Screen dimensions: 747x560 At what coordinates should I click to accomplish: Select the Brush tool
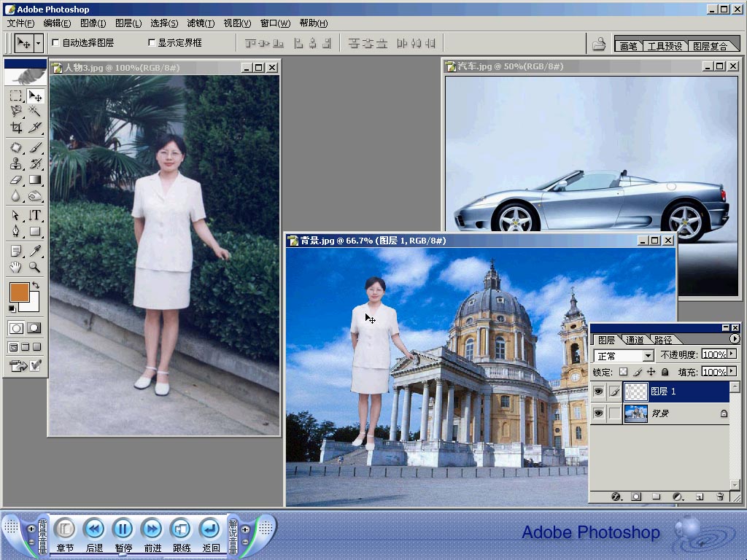tap(35, 147)
